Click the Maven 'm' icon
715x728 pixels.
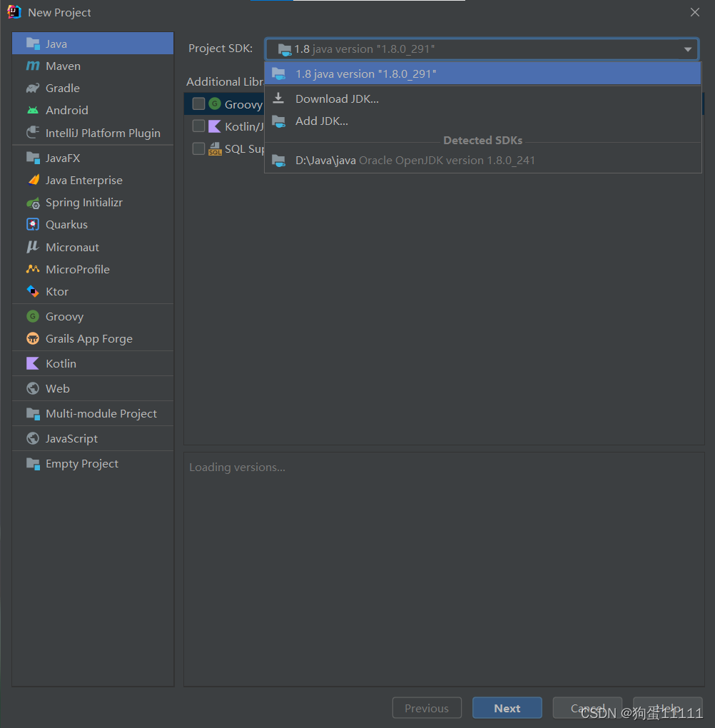[33, 66]
